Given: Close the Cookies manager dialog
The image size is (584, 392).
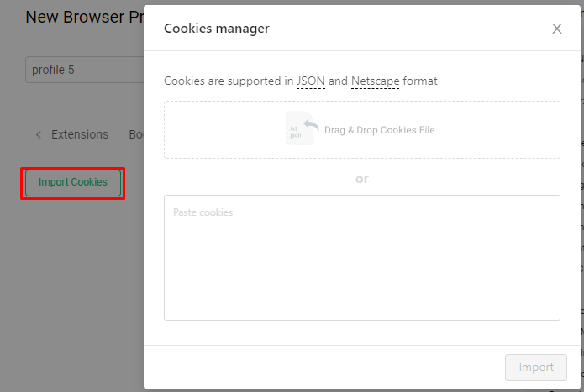Looking at the screenshot, I should click(557, 29).
